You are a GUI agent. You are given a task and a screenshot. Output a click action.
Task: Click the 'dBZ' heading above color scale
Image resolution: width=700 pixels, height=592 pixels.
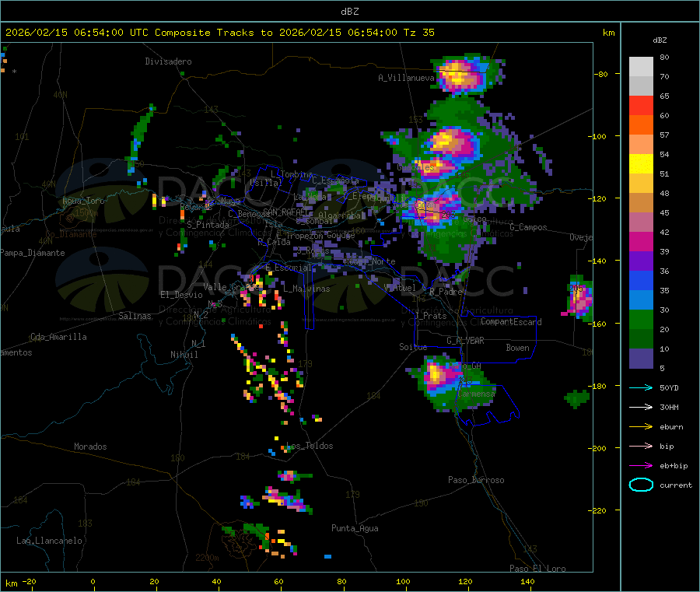[660, 40]
